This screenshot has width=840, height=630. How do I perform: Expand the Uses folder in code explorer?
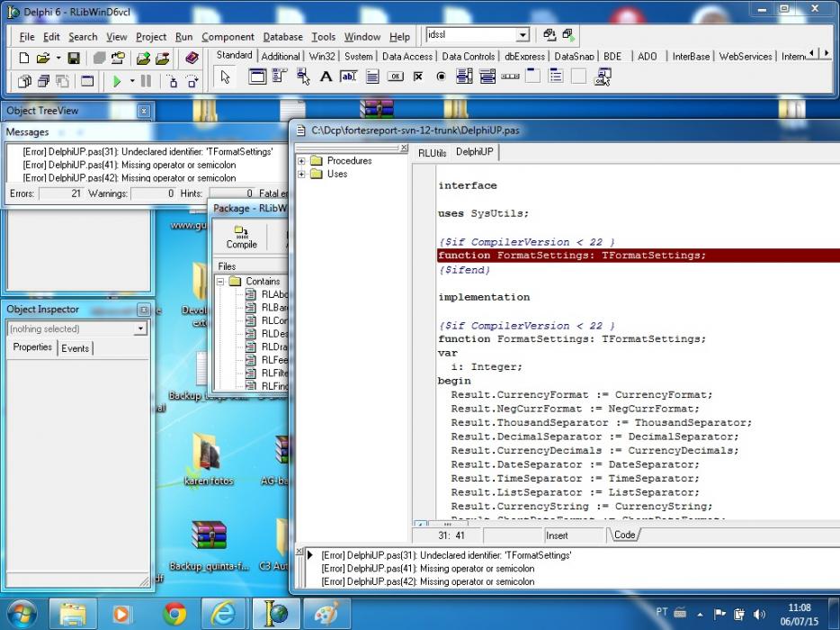click(301, 175)
